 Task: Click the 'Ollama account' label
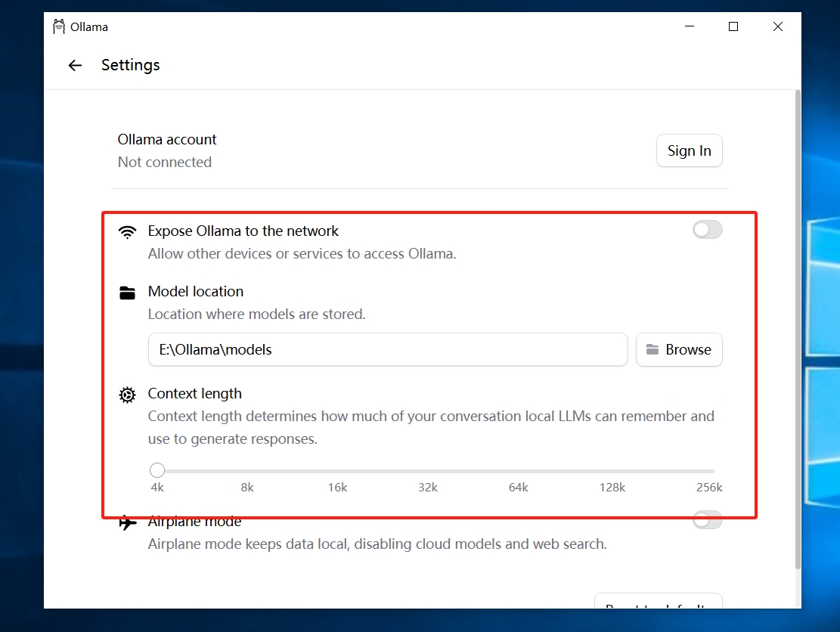pos(166,139)
